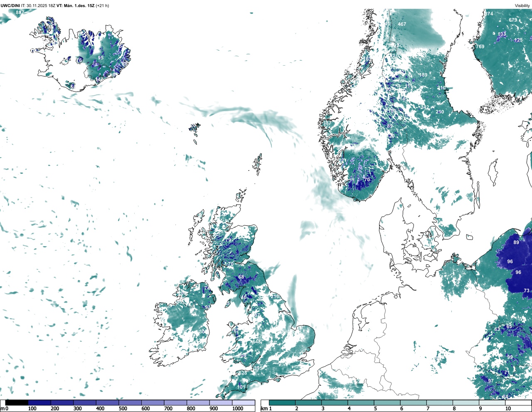532x412 pixels.
Task: Click the "63" value over eastern Germany
Action: click(x=497, y=329)
